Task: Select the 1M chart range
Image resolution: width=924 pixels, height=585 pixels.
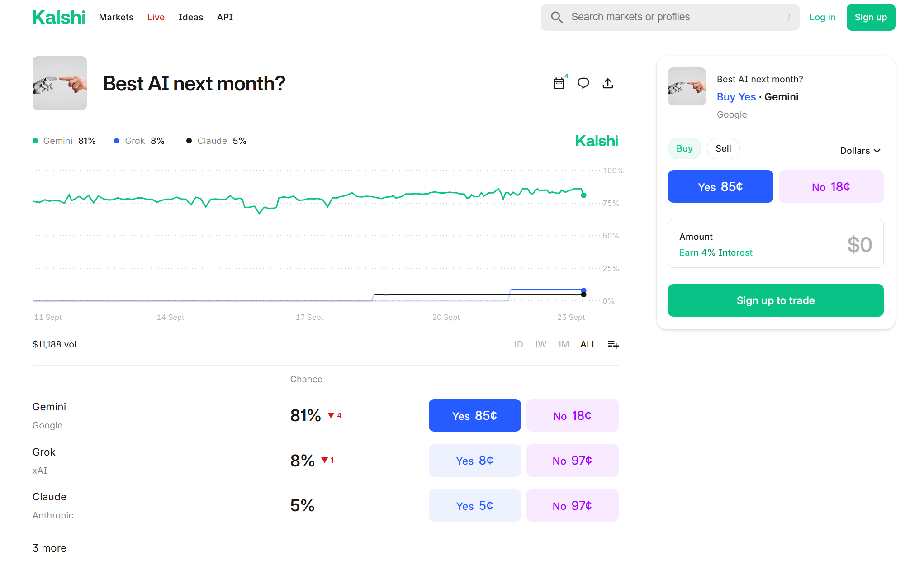Action: (563, 345)
